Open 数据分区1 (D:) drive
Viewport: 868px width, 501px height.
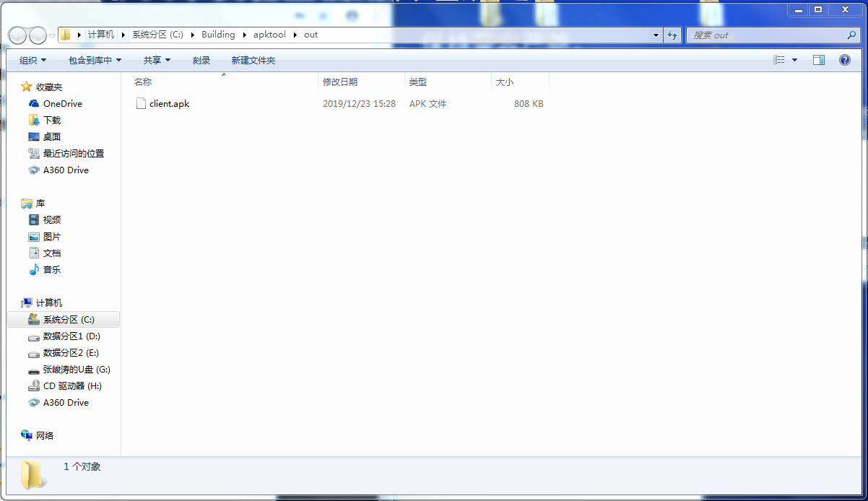click(x=71, y=336)
